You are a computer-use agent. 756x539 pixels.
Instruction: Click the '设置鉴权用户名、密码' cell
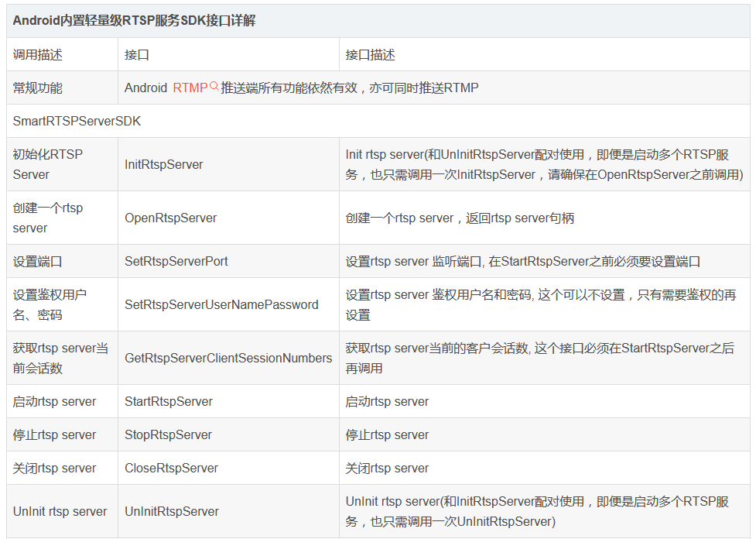pos(62,304)
